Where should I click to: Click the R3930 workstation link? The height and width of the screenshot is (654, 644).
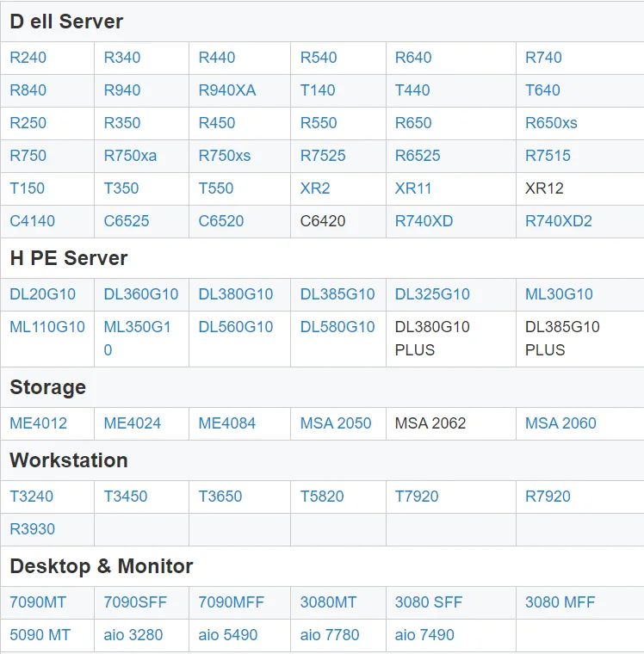pos(32,529)
